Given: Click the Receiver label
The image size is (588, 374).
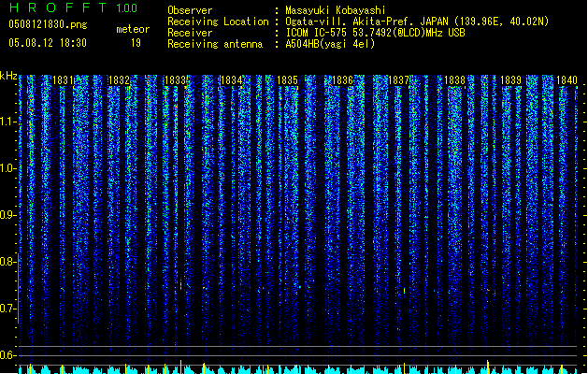Looking at the screenshot, I should (x=190, y=33).
